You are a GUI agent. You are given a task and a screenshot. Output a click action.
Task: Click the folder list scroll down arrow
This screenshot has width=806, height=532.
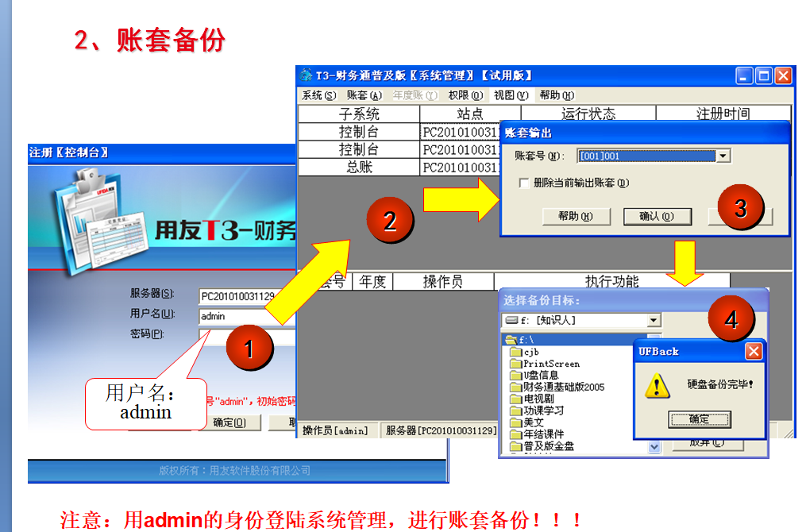[654, 447]
